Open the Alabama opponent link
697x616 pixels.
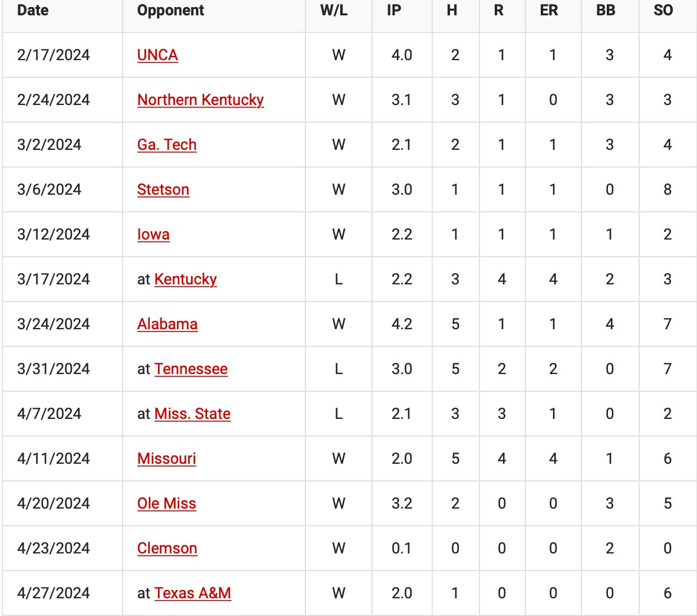click(x=167, y=324)
